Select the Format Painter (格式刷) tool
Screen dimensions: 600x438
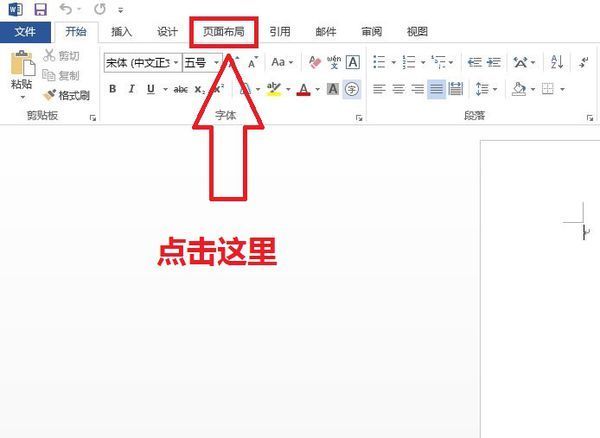(x=66, y=95)
